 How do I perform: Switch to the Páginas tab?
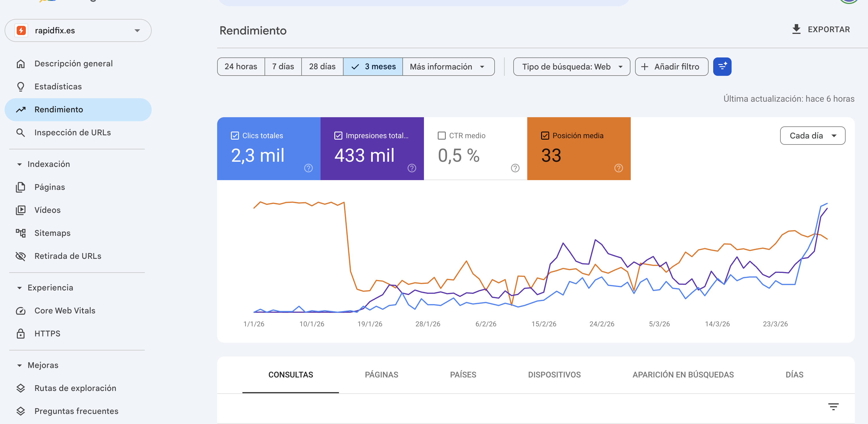[x=381, y=375]
